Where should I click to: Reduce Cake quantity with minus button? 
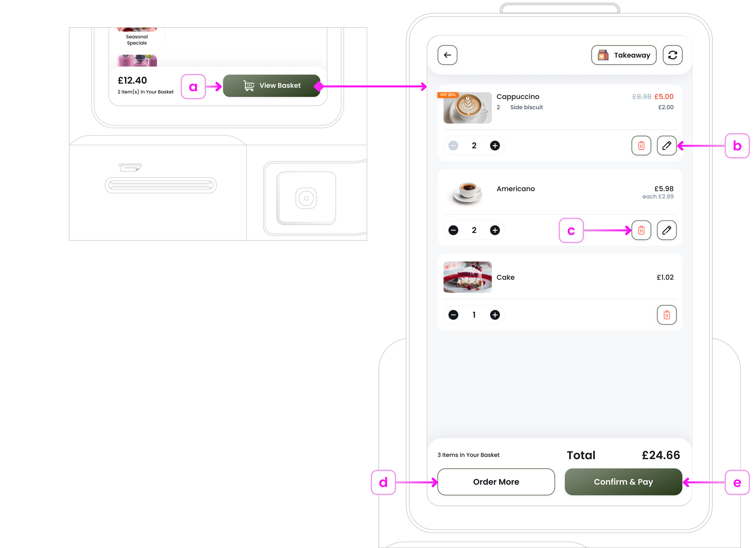[x=453, y=315]
